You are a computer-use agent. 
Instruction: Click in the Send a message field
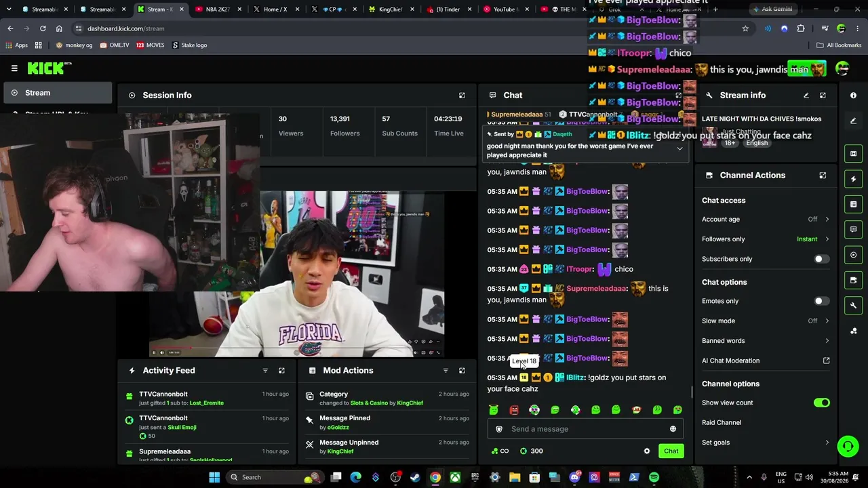(x=586, y=429)
